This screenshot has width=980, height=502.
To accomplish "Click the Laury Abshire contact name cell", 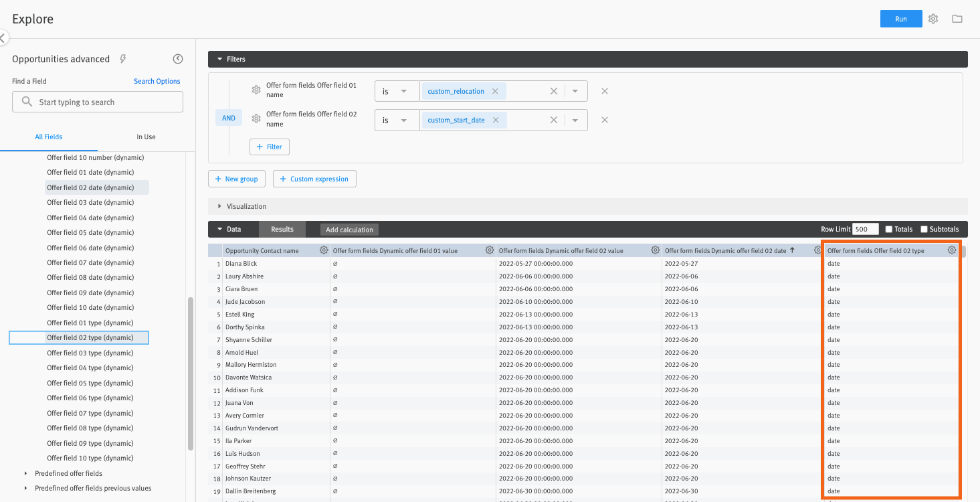I will tap(276, 276).
